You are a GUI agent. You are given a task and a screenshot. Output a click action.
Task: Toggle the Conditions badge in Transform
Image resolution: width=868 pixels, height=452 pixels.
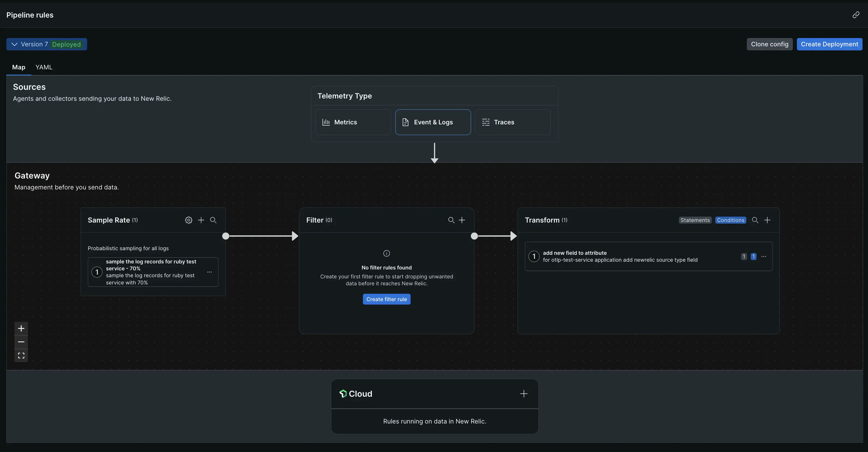click(x=730, y=220)
